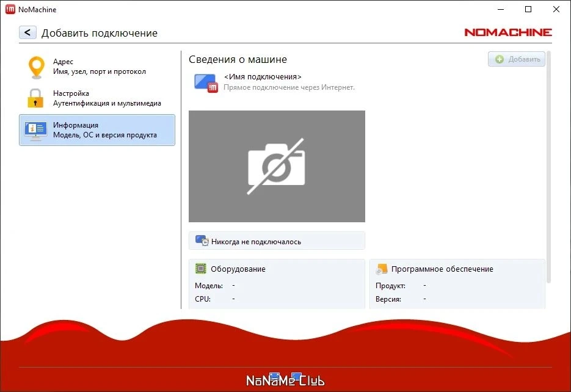Click the Версия: label
The image size is (571, 392).
pyautogui.click(x=388, y=299)
